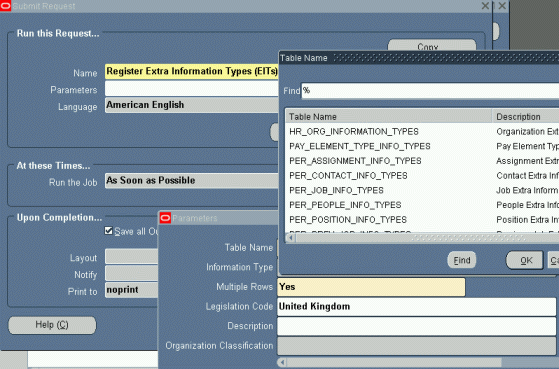Click the Parameters field in Submit Request
This screenshot has height=369, width=559.
tap(191, 88)
